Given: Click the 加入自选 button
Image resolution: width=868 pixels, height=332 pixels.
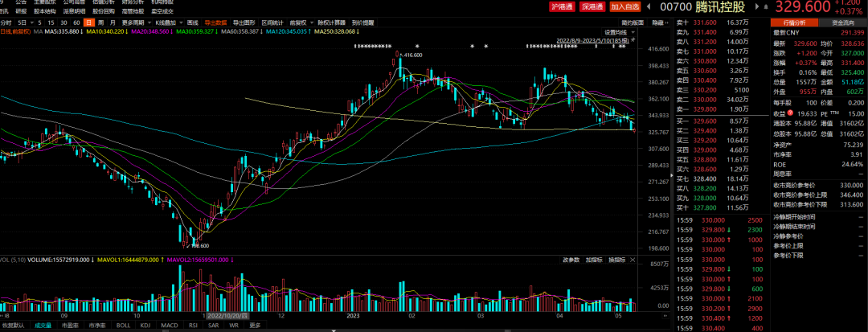Looking at the screenshot, I should (627, 7).
